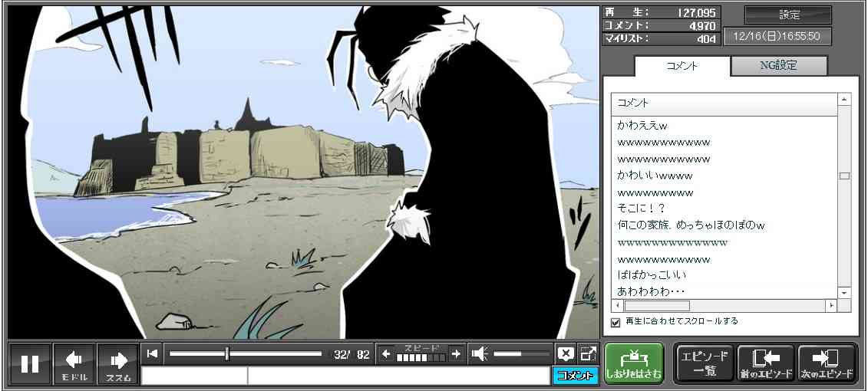Pause the playback
The image size is (868, 391).
pos(30,363)
